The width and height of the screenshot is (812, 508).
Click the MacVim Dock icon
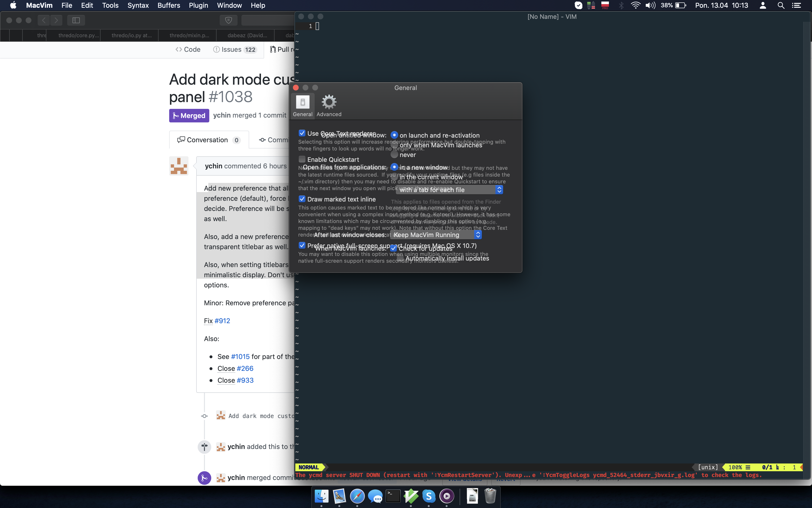point(411,496)
